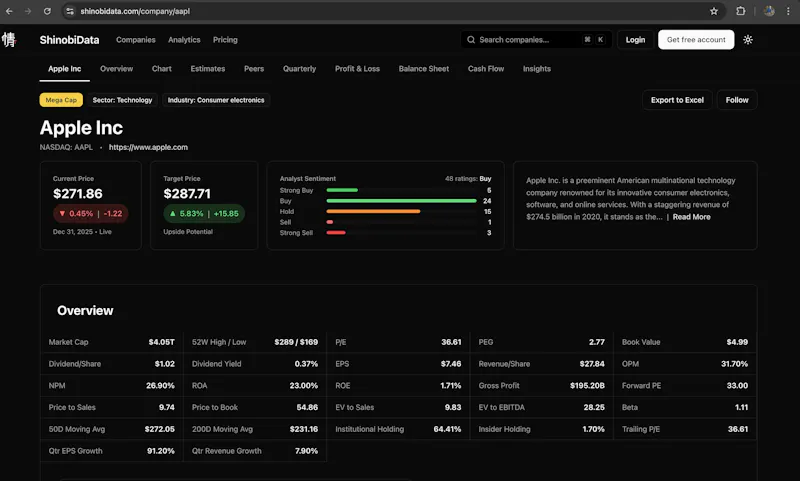Switch to the Estimates tab
The image size is (800, 481).
(208, 69)
